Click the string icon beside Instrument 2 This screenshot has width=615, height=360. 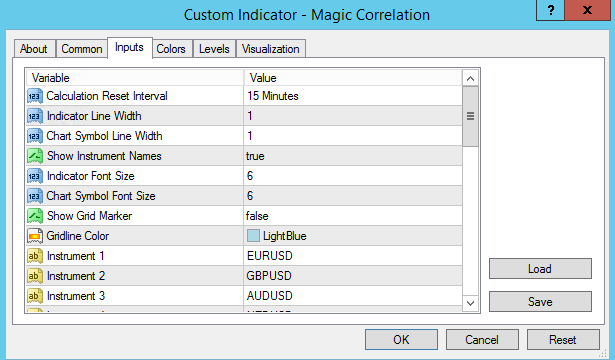click(35, 276)
